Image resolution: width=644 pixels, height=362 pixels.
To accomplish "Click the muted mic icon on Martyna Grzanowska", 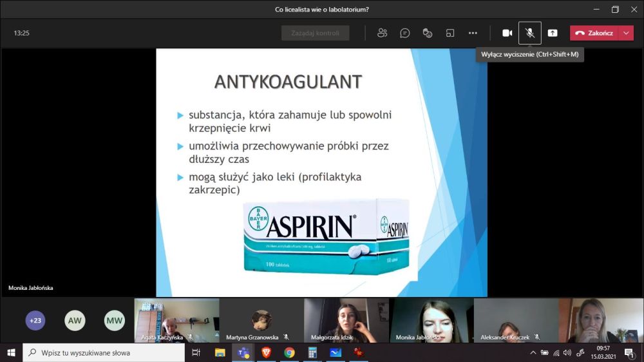I will (x=287, y=337).
